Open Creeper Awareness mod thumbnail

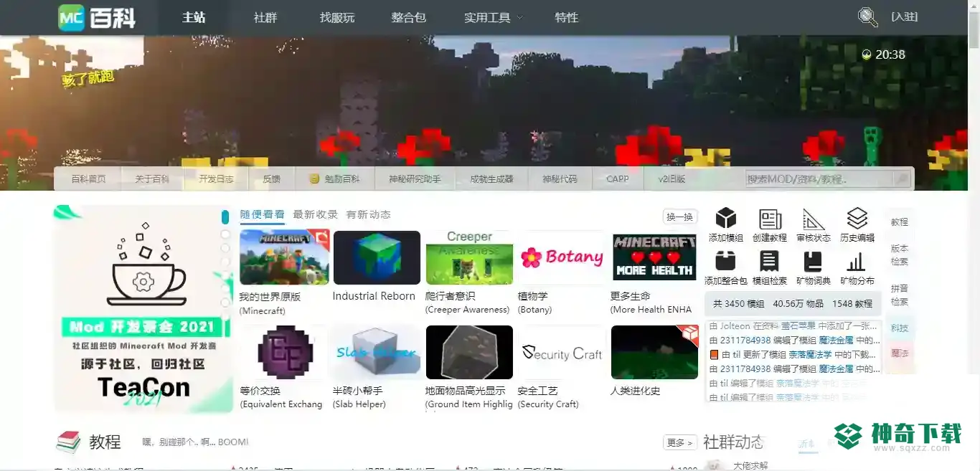pos(469,257)
